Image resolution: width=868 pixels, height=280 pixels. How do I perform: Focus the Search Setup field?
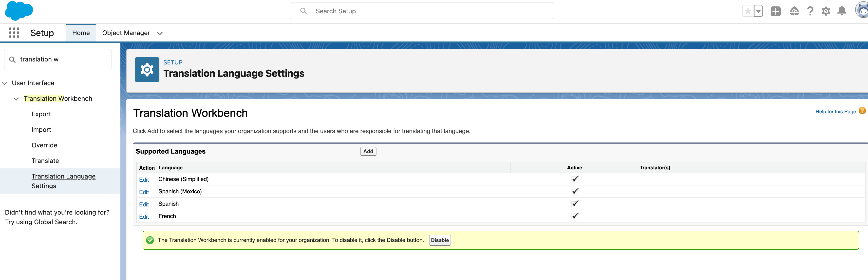coord(421,11)
